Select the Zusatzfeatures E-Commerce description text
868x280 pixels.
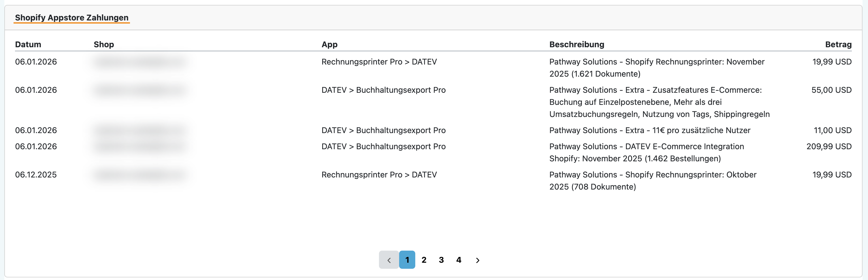(659, 102)
